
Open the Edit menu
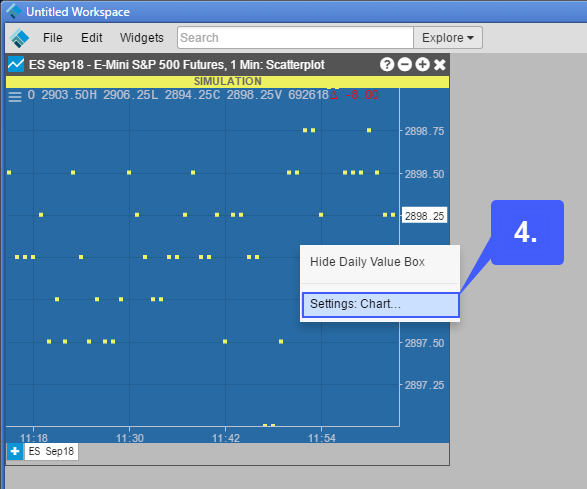pos(92,37)
